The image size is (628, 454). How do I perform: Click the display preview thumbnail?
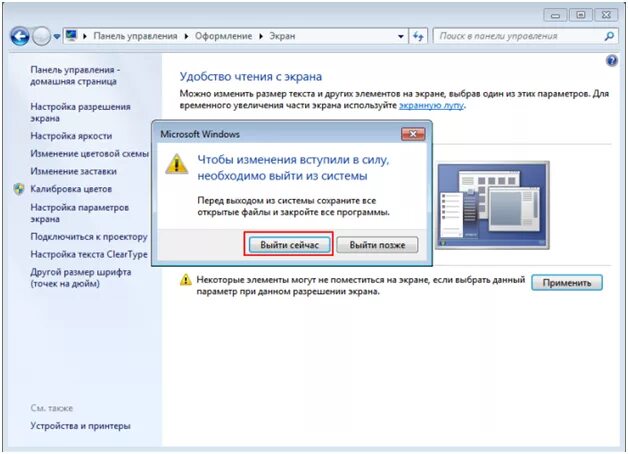[x=492, y=205]
